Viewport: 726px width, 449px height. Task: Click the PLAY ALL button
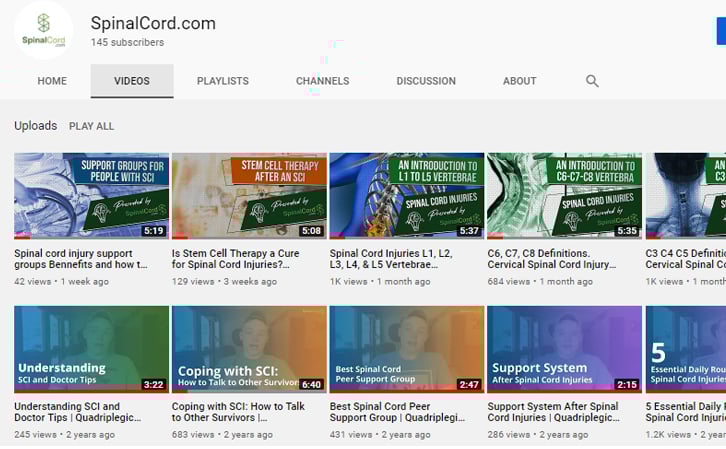click(x=91, y=126)
